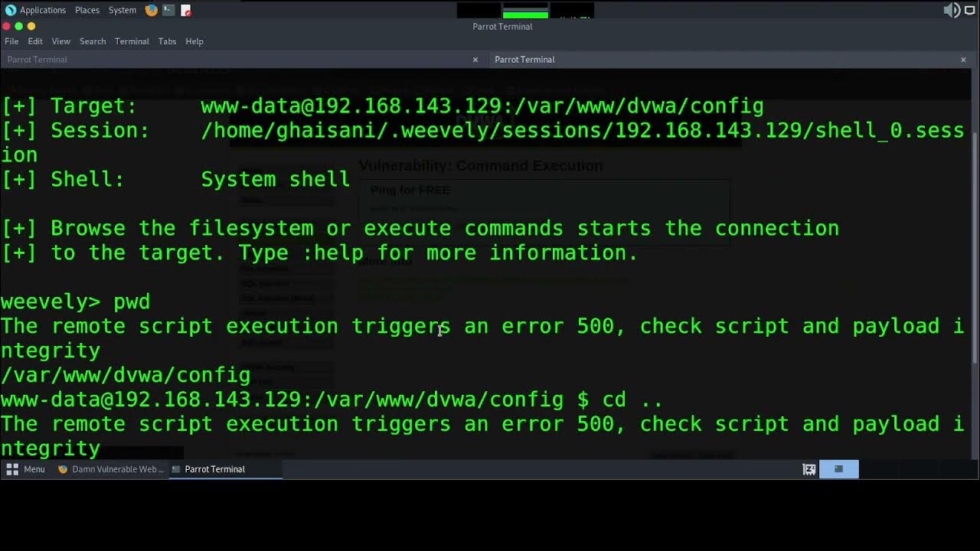
Task: Open the Tabs menu
Action: [x=167, y=41]
